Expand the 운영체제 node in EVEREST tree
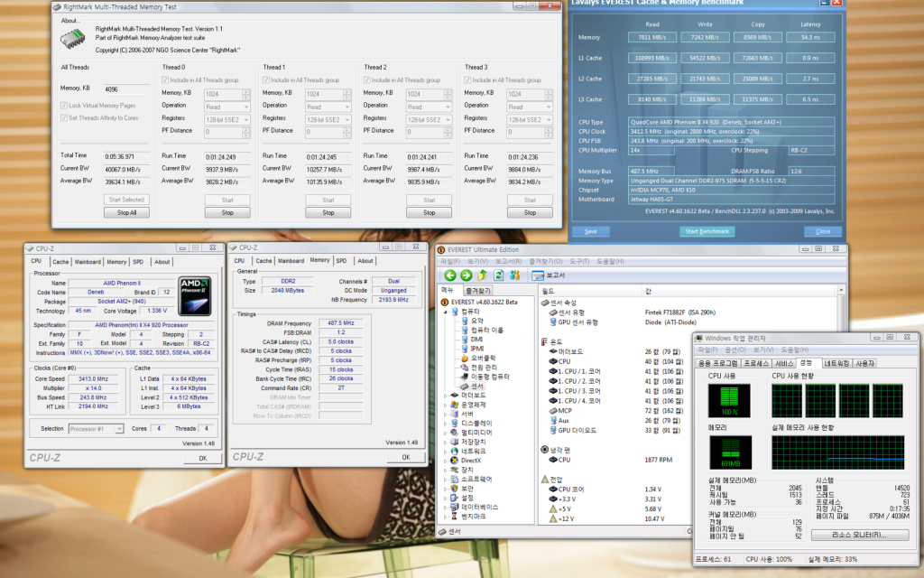This screenshot has width=924, height=578. coord(446,406)
